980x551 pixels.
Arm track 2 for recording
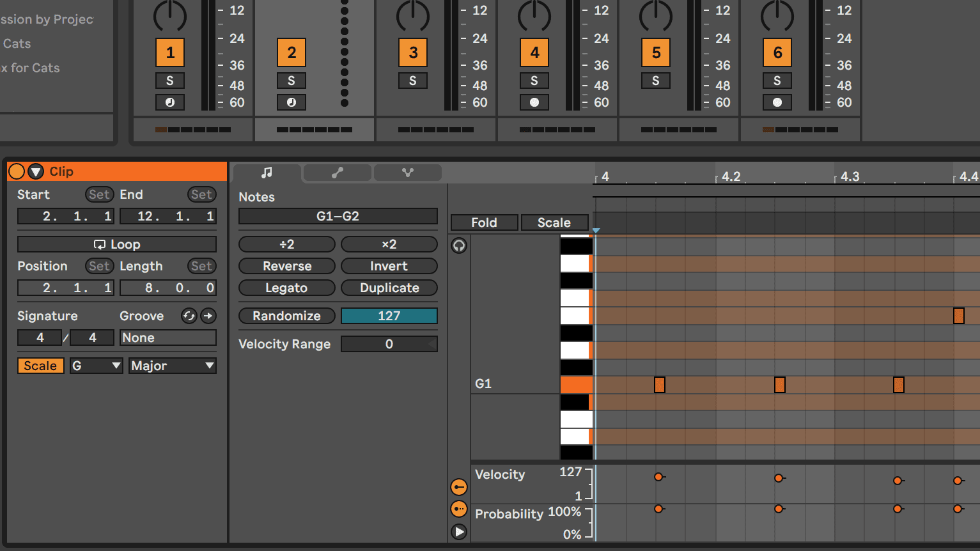pyautogui.click(x=292, y=102)
